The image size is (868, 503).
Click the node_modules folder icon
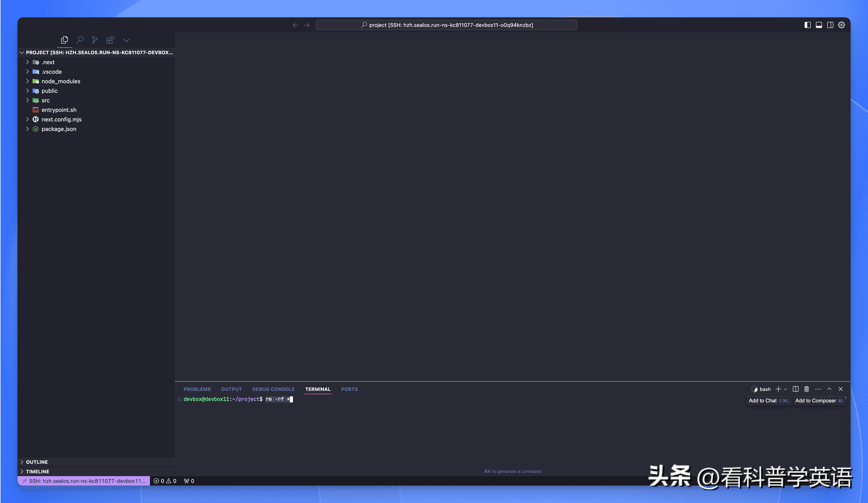(36, 81)
